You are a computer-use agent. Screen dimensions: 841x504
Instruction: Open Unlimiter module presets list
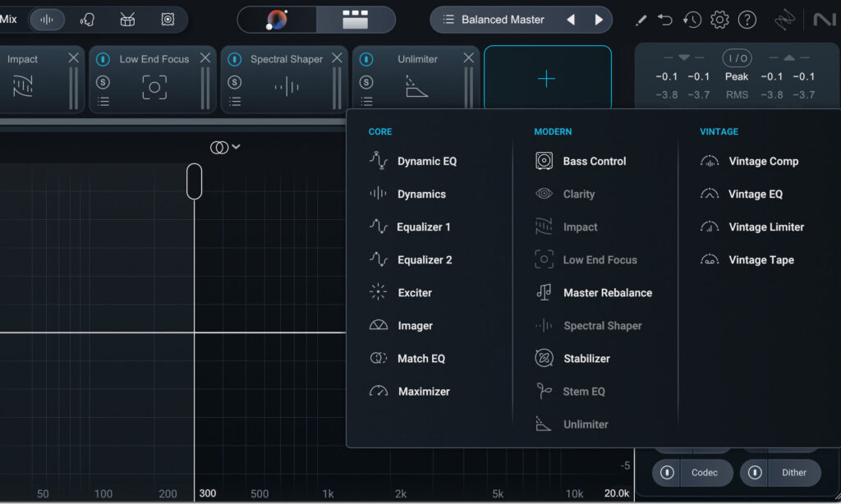[367, 101]
